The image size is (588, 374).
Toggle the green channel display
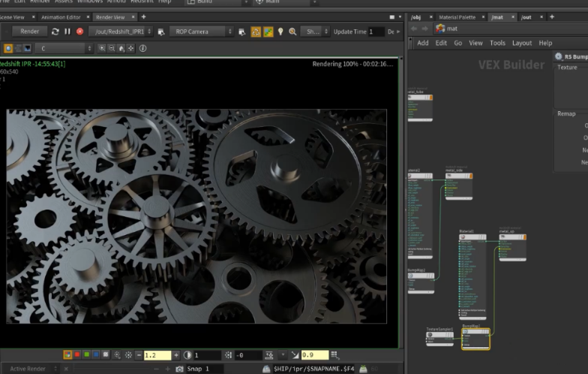point(86,354)
